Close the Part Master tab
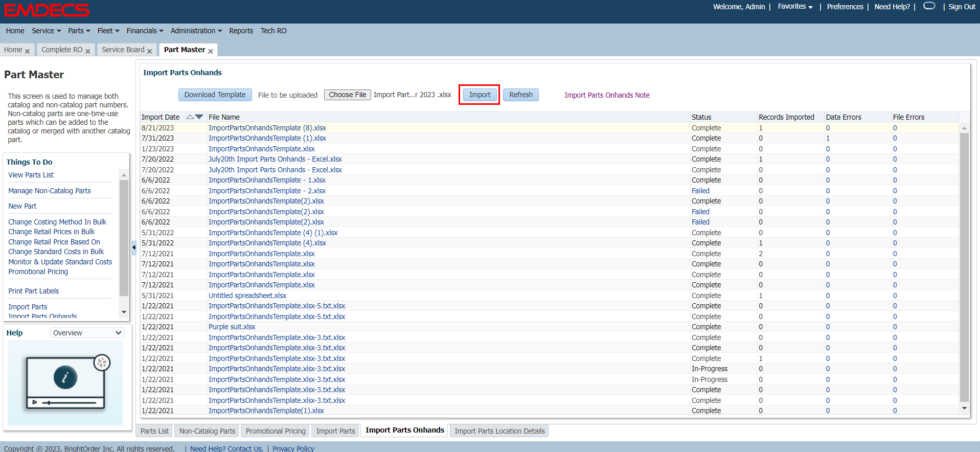The height and width of the screenshot is (452, 980). click(x=211, y=51)
